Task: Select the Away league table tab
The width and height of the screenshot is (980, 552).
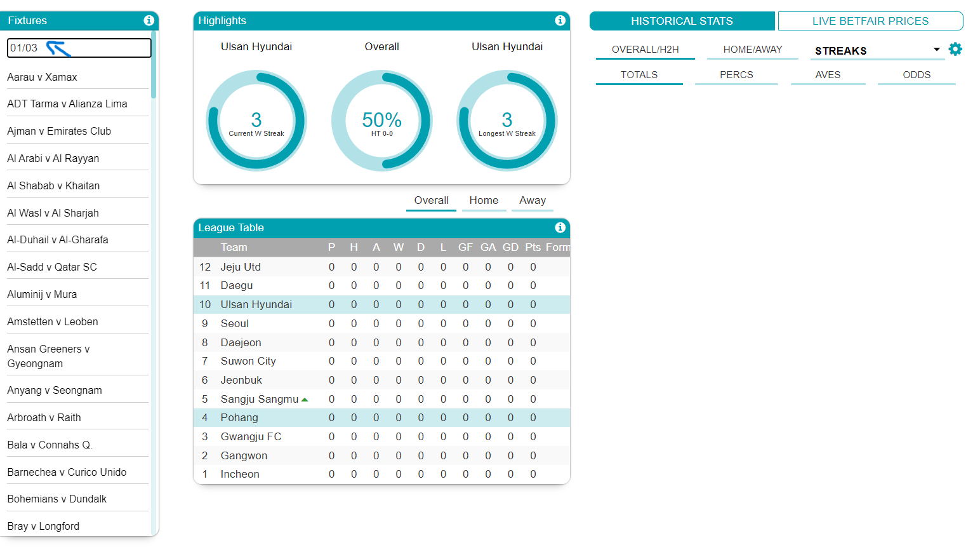Action: tap(533, 201)
